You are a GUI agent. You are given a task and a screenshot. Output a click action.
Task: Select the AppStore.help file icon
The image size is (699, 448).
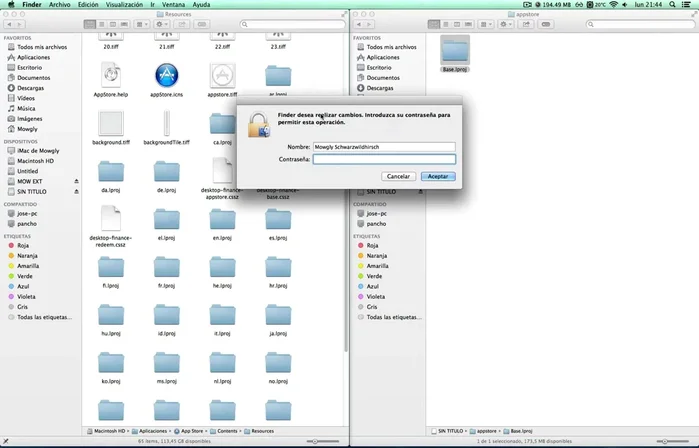(111, 75)
